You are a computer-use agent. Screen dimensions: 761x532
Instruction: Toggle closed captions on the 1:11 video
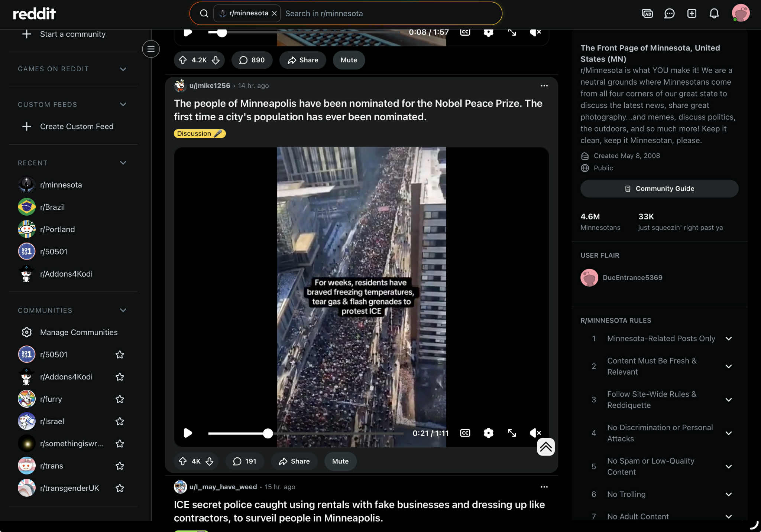[x=465, y=433]
